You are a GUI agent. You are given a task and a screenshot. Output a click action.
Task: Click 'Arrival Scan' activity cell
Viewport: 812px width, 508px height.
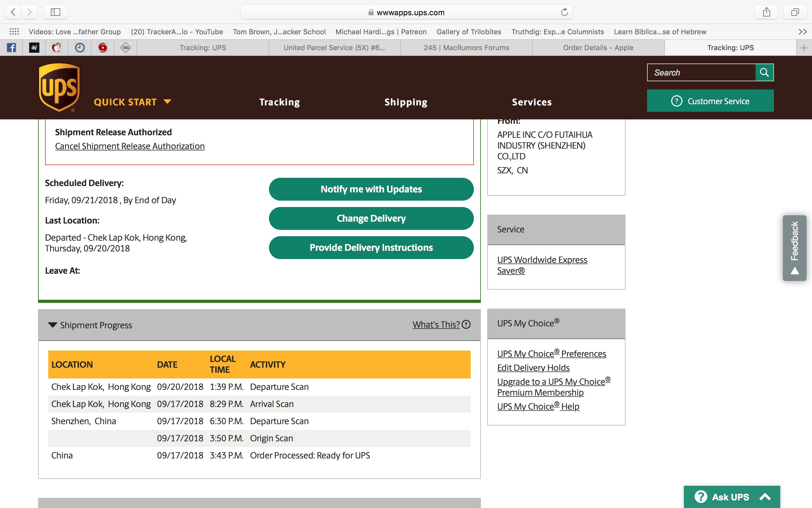click(x=272, y=404)
